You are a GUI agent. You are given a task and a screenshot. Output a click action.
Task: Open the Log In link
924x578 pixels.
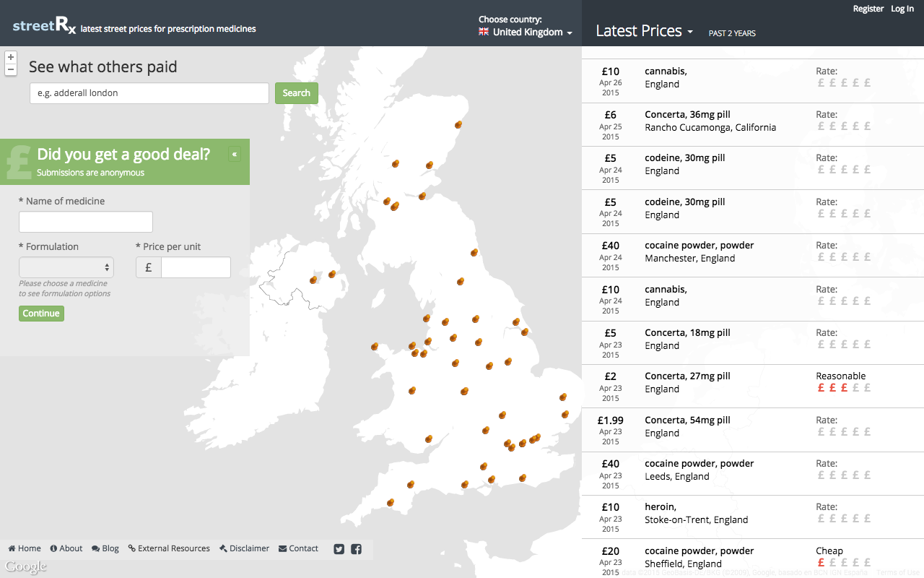pos(902,9)
